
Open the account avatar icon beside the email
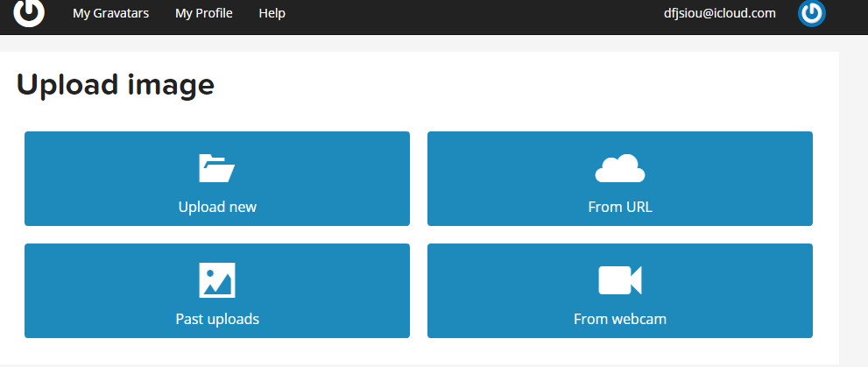point(812,13)
